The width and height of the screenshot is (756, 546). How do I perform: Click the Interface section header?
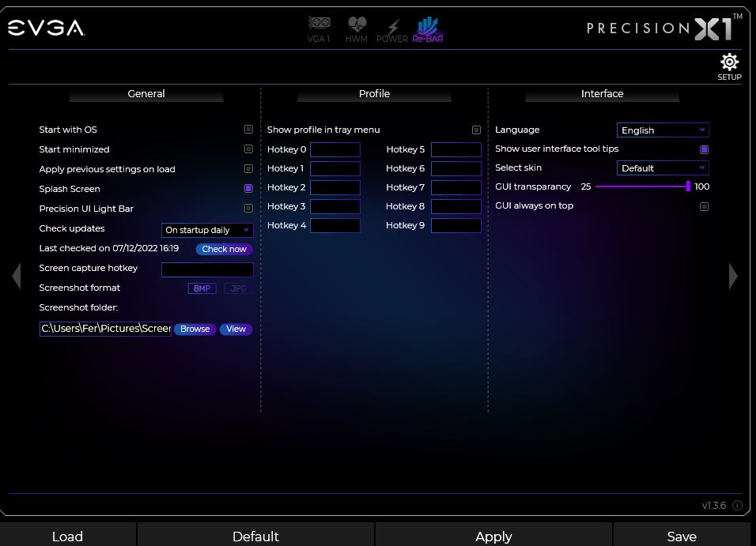[x=603, y=93]
